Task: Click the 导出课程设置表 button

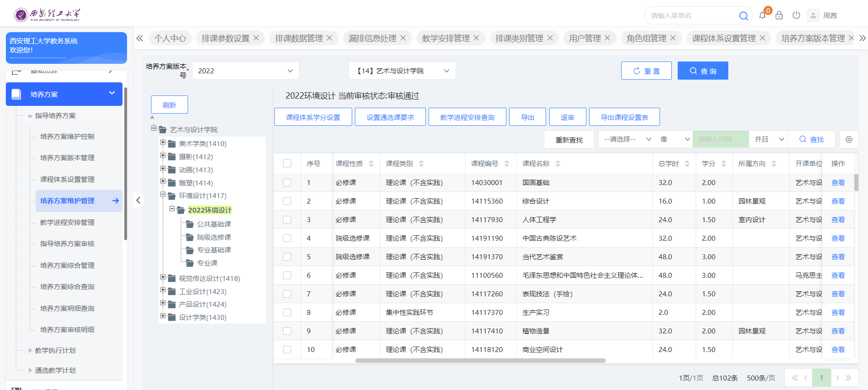Action: [x=624, y=117]
